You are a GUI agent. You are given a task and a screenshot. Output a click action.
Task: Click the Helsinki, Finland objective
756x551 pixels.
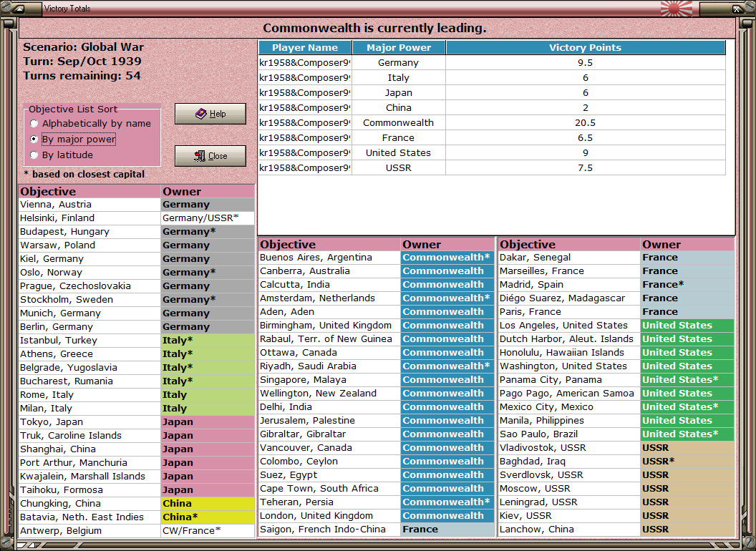click(x=89, y=218)
